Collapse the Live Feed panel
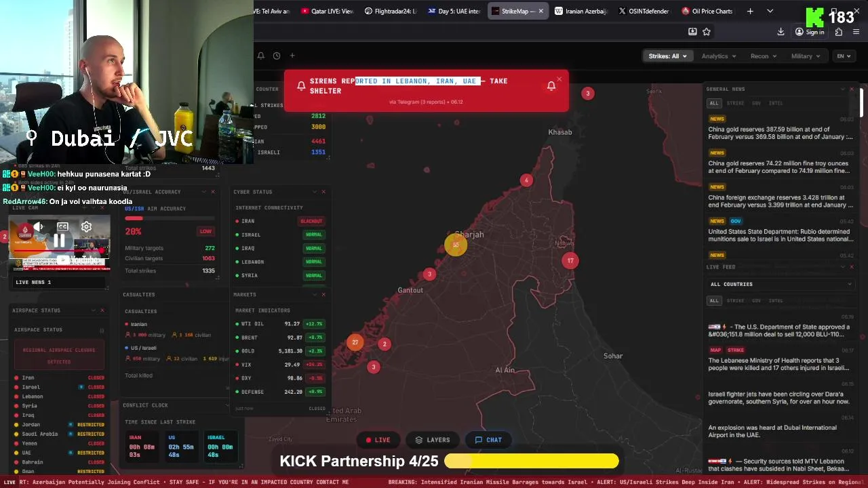 [x=842, y=267]
